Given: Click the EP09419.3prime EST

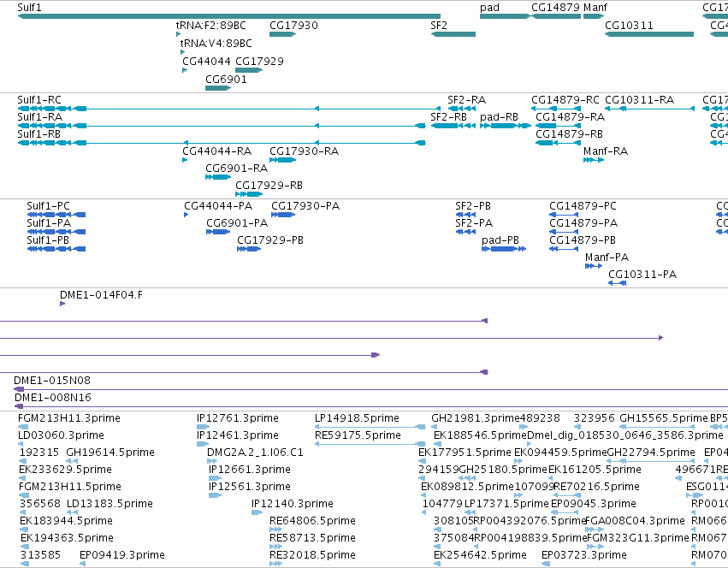Looking at the screenshot, I should [x=82, y=564].
